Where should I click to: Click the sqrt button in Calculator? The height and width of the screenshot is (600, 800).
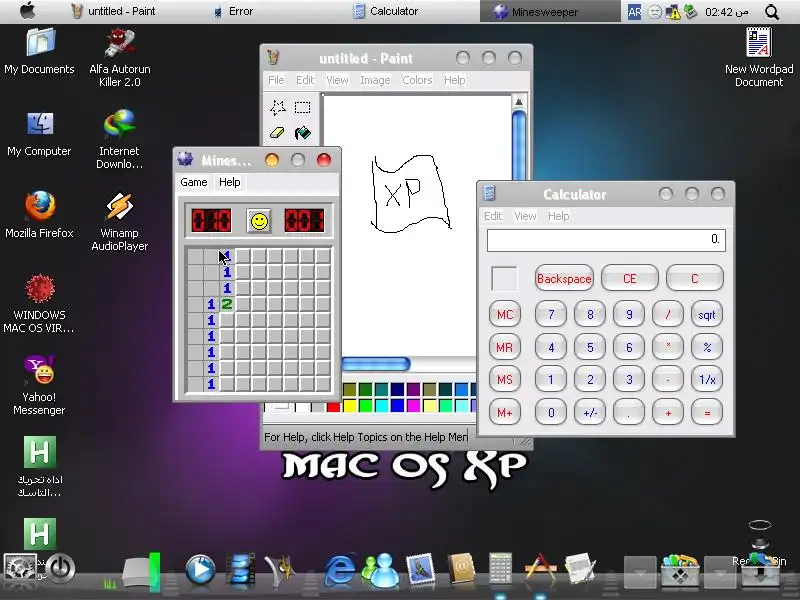[707, 315]
